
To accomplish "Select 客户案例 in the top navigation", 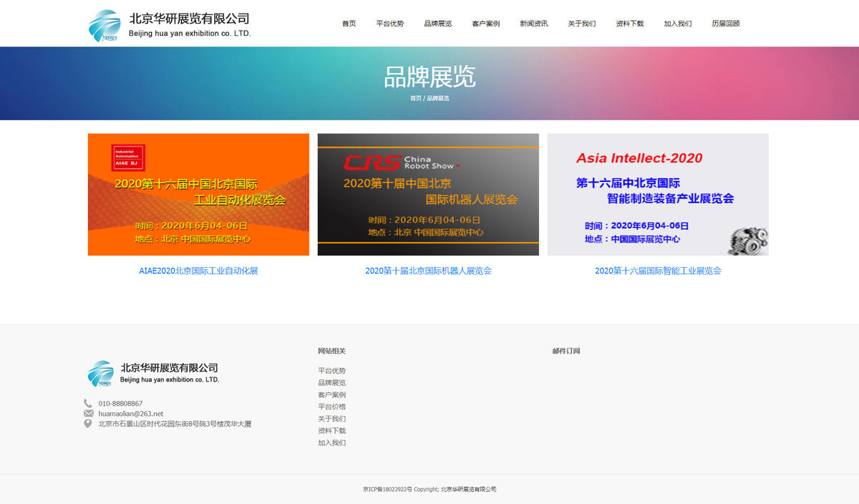I will point(486,24).
